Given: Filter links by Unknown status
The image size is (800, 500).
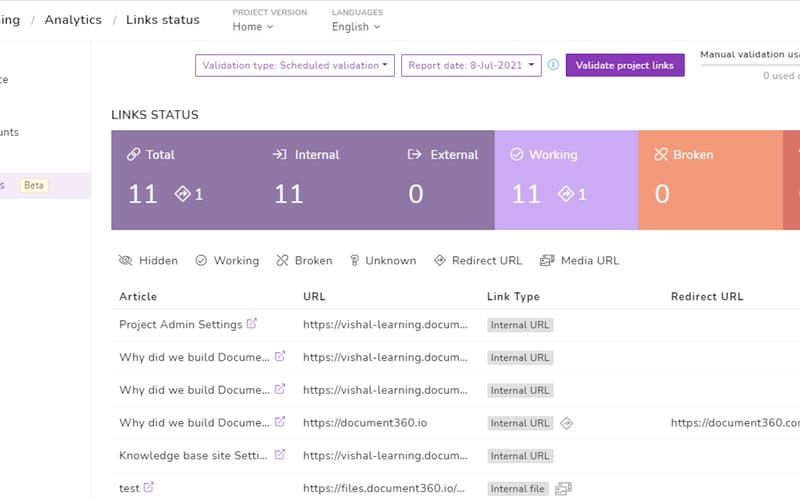Looking at the screenshot, I should point(383,261).
